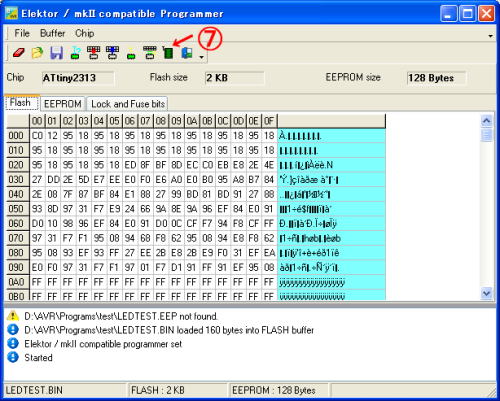Save buffer using the floppy disk icon
The image size is (500, 401).
57,53
